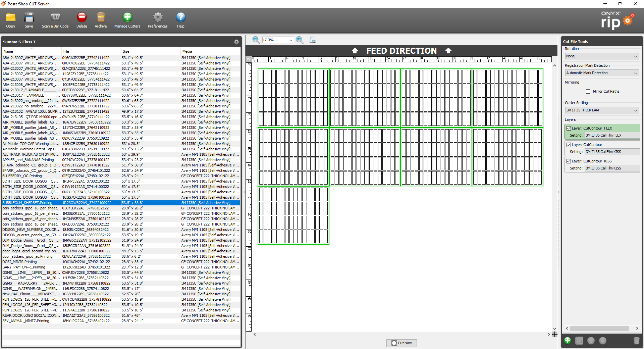Select APPLES_and_BANANAS.Printing job
Screen dimensions: 644x349
pyautogui.click(x=121, y=160)
